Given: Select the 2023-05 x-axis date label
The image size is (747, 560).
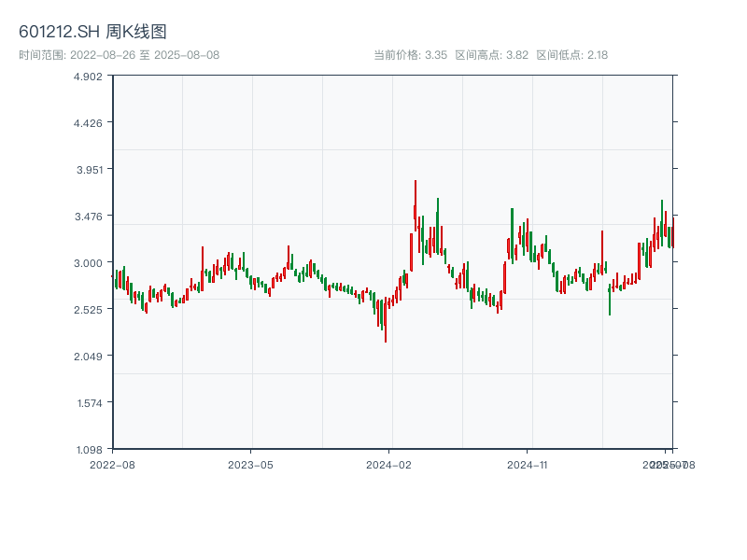Looking at the screenshot, I should pyautogui.click(x=250, y=464).
